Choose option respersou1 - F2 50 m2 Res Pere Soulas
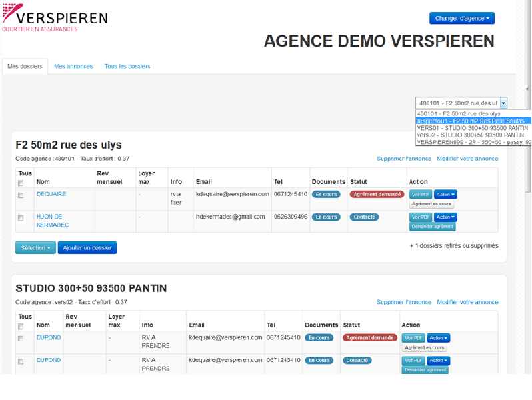Image resolution: width=532 pixels, height=400 pixels. (473, 121)
